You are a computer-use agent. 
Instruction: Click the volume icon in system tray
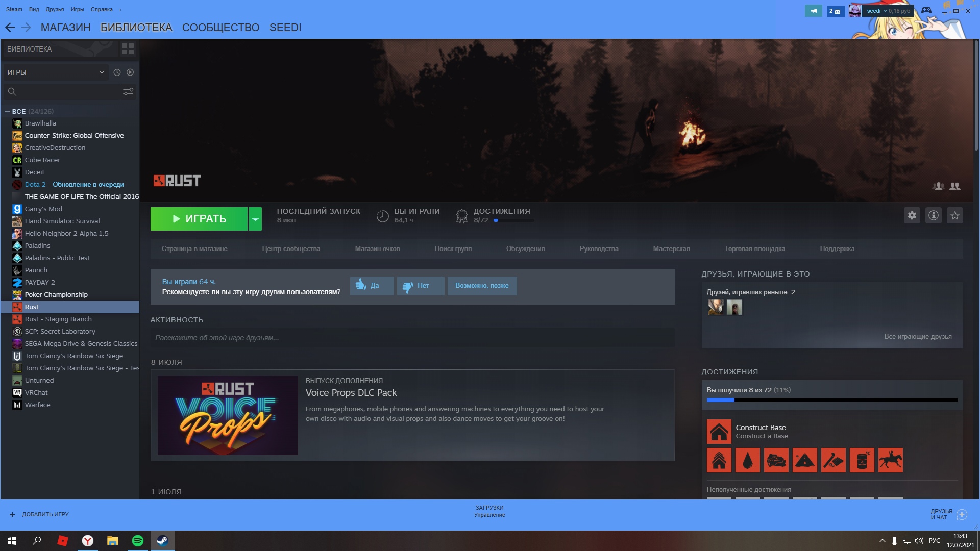pyautogui.click(x=919, y=541)
